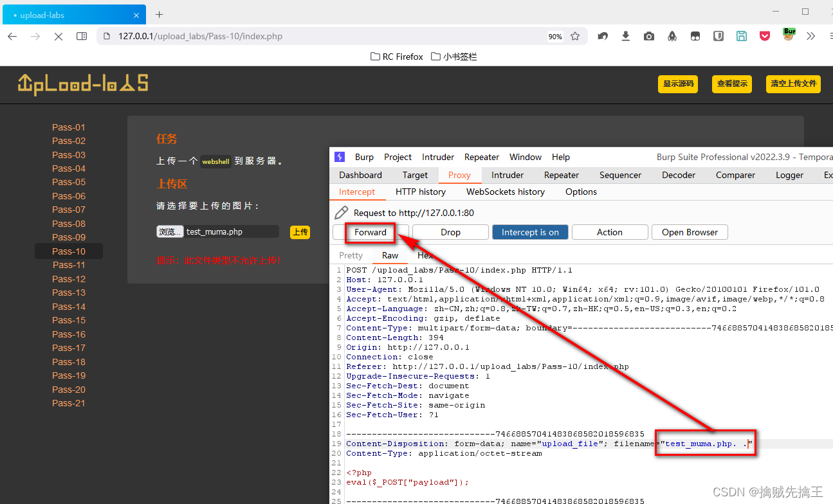Click the 浏览 file browse button

tap(170, 232)
